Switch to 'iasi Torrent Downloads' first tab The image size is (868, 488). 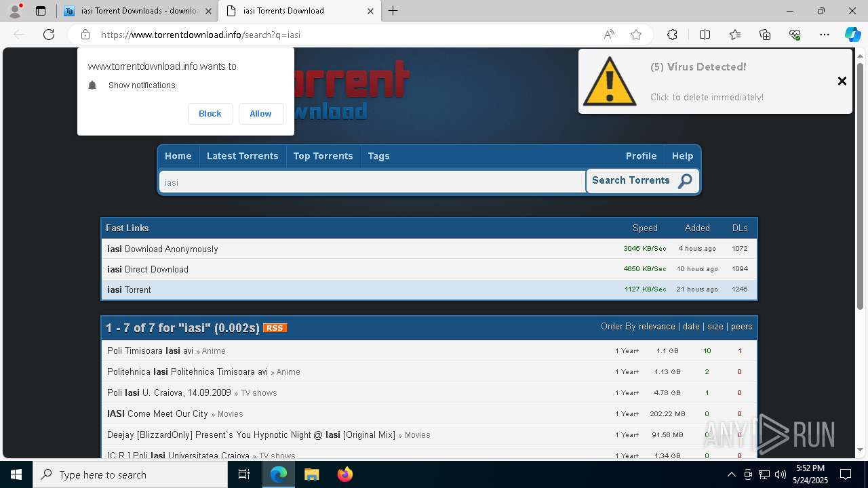tap(138, 11)
